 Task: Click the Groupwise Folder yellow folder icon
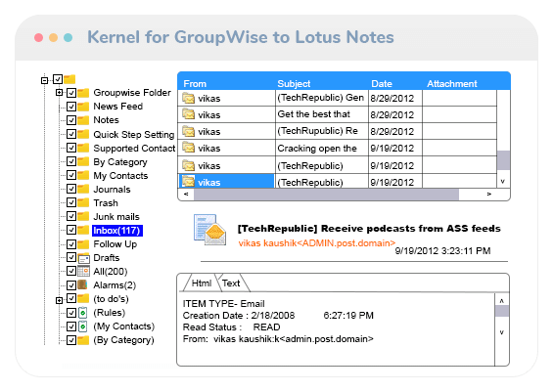click(83, 93)
